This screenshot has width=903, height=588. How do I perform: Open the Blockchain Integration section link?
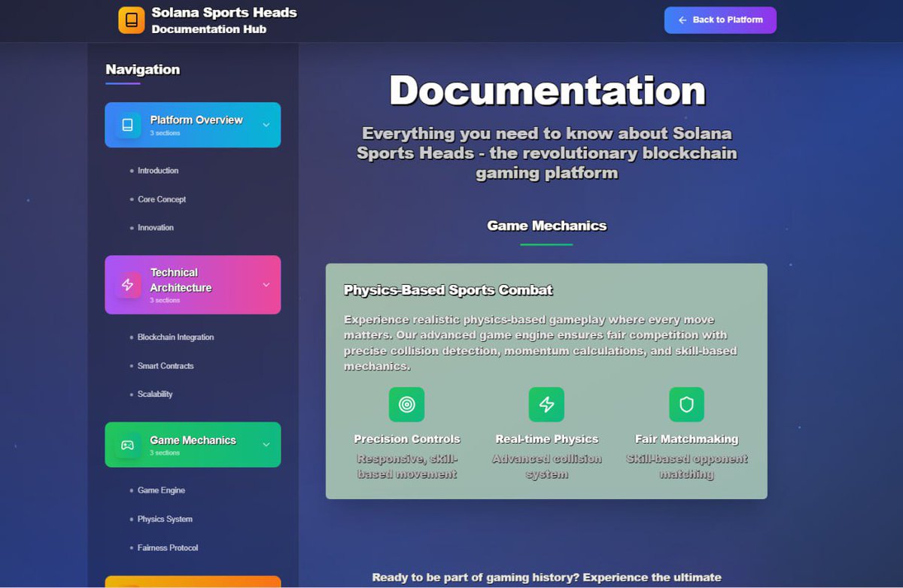(x=175, y=338)
